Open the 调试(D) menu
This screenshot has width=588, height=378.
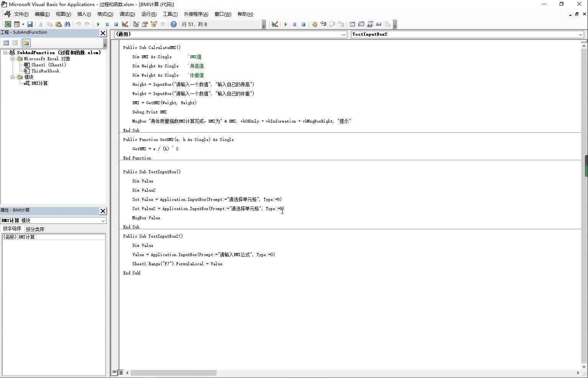coord(127,14)
